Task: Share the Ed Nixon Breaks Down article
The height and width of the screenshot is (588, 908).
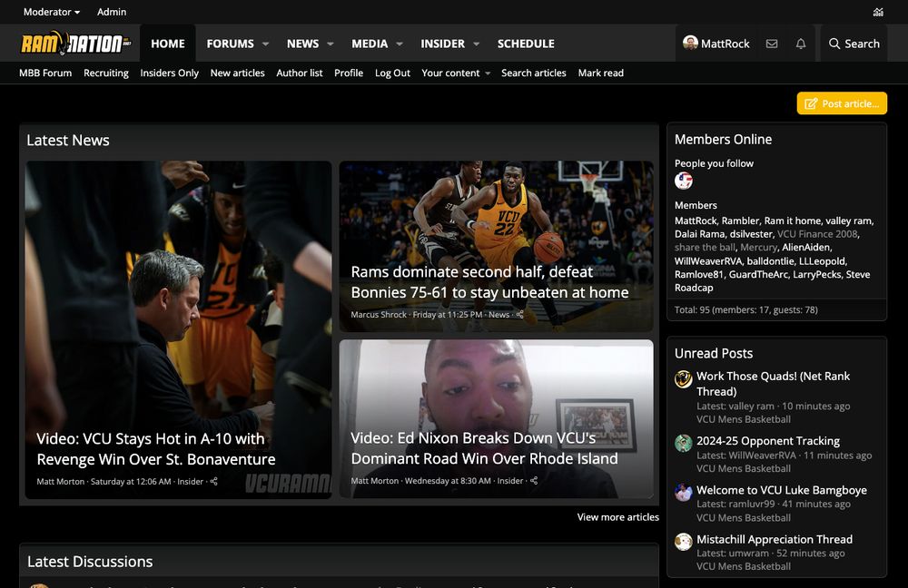Action: coord(534,480)
